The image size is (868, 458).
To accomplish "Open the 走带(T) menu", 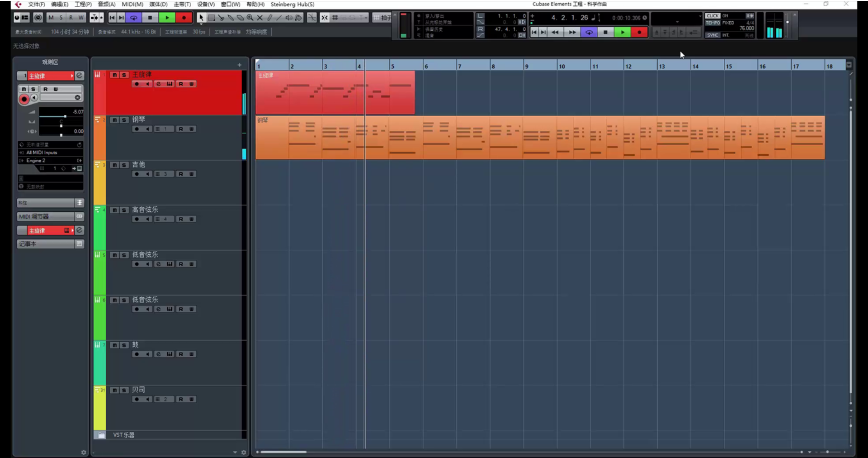I will 182,5.
